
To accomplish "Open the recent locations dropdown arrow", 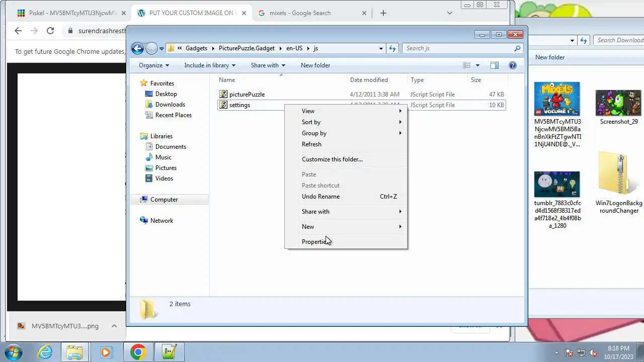I will (x=162, y=49).
